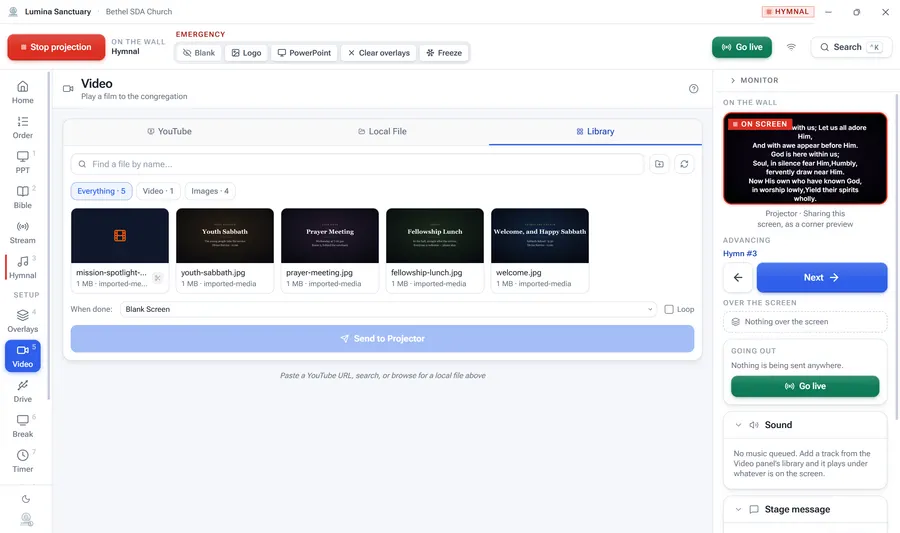The height and width of the screenshot is (533, 900).
Task: Enable the Loop checkbox
Action: point(669,309)
